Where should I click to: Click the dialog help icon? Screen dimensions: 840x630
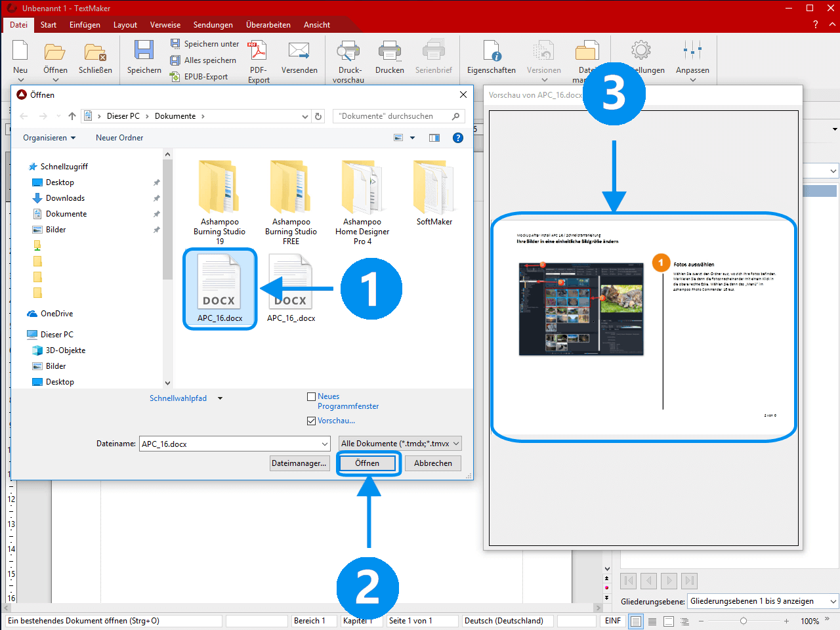coord(458,138)
